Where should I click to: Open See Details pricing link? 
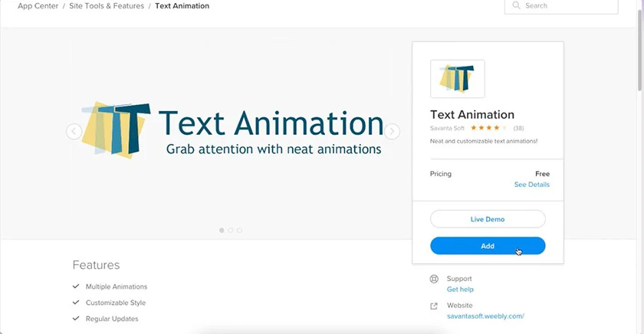[532, 185]
